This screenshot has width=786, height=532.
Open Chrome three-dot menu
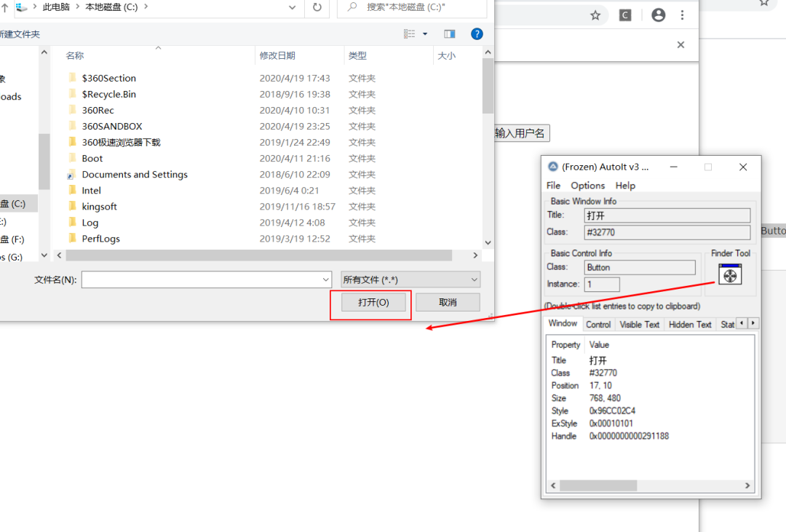pyautogui.click(x=682, y=15)
